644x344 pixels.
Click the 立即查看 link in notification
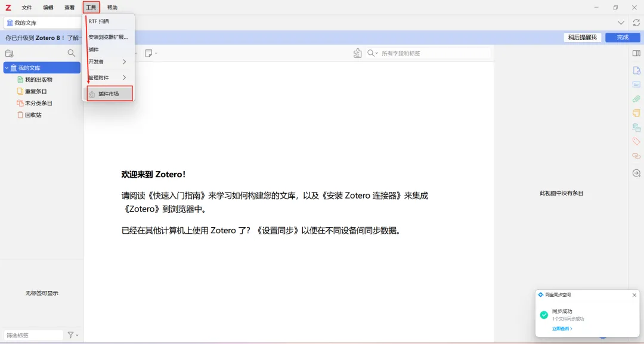562,329
